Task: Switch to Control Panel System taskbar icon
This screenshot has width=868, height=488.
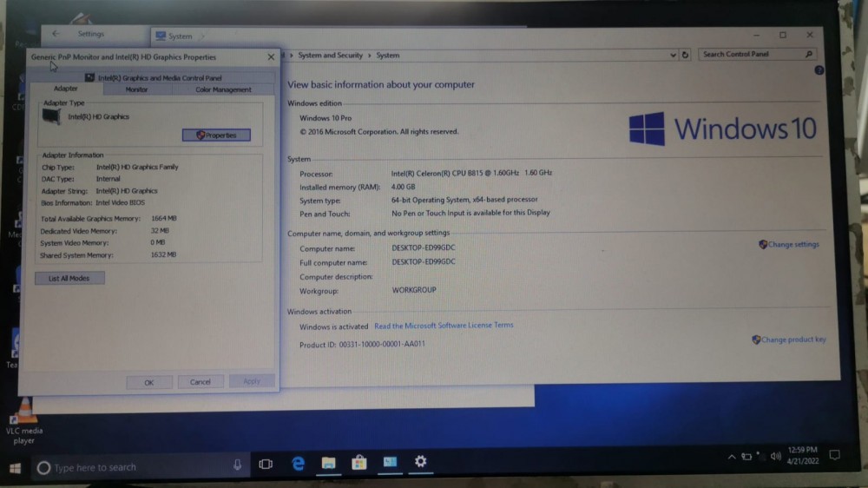Action: [390, 461]
